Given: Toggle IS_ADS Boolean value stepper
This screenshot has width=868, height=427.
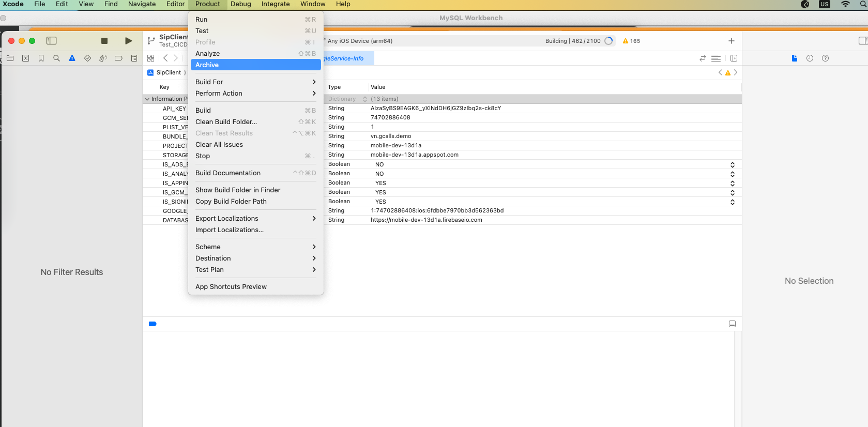Looking at the screenshot, I should pos(732,165).
